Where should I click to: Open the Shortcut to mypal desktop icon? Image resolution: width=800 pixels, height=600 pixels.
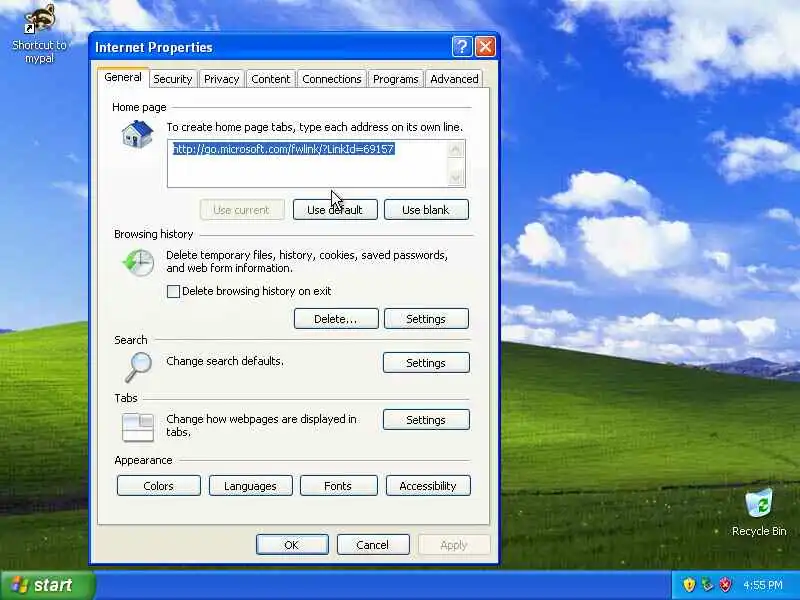pos(40,33)
